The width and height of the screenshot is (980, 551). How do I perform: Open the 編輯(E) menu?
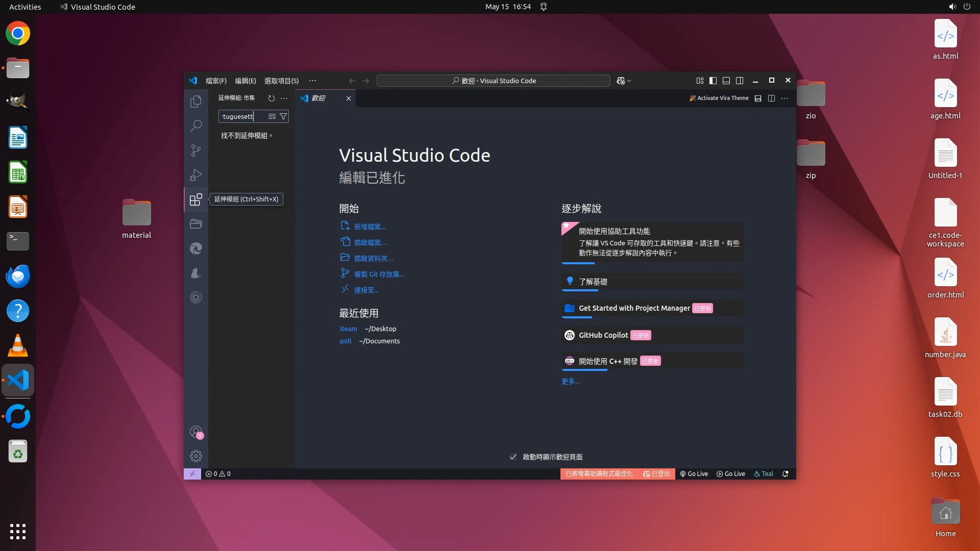coord(245,81)
